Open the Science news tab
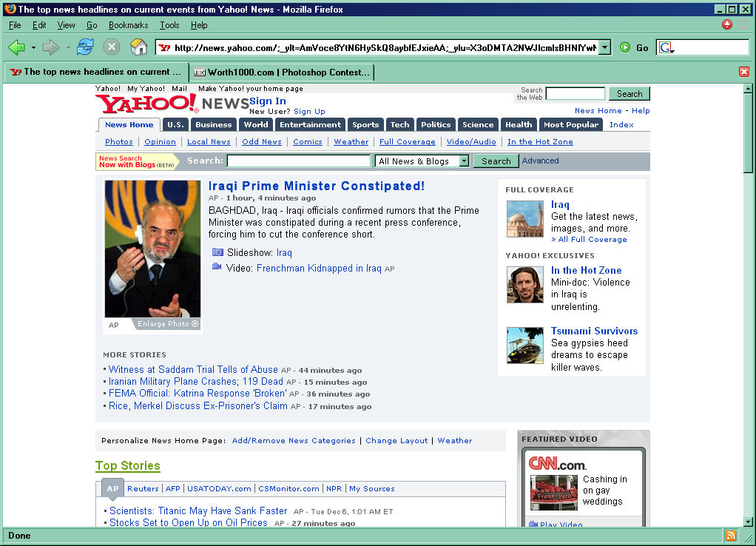Viewport: 756px width, 546px height. coord(478,124)
